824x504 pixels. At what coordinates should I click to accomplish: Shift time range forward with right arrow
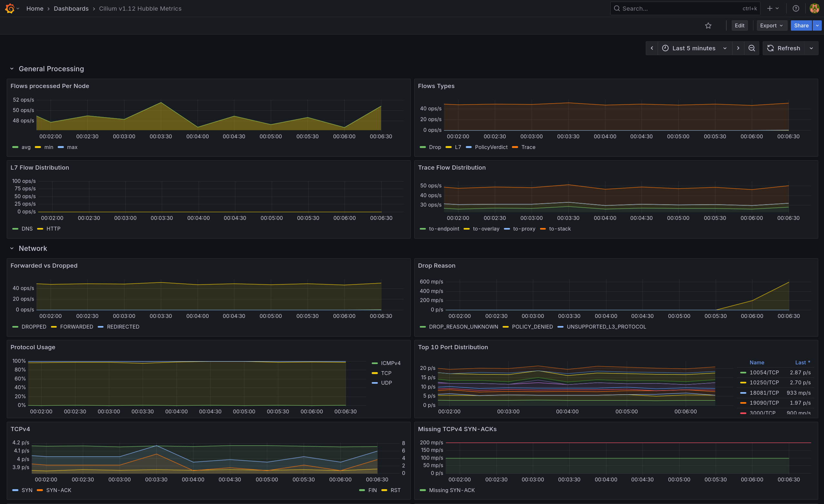738,48
